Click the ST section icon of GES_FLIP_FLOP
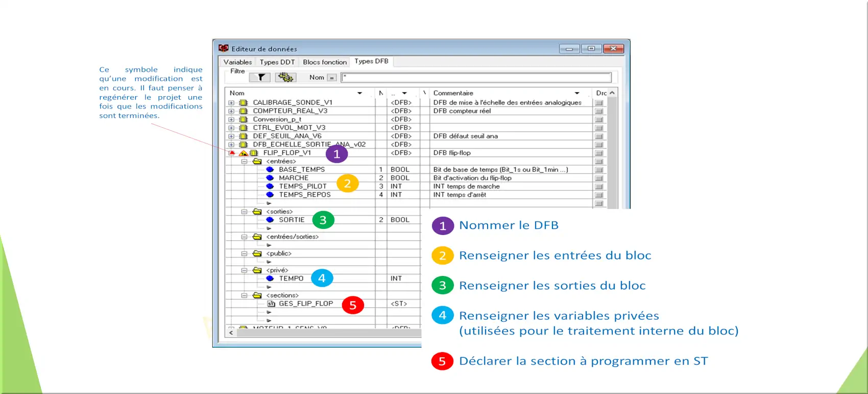The image size is (868, 394). [271, 304]
